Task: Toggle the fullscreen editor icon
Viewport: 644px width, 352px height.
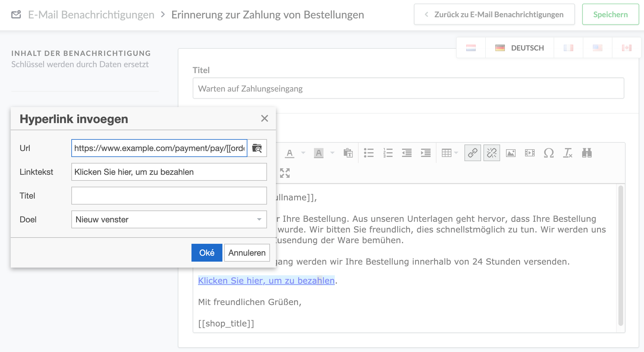Action: tap(285, 173)
